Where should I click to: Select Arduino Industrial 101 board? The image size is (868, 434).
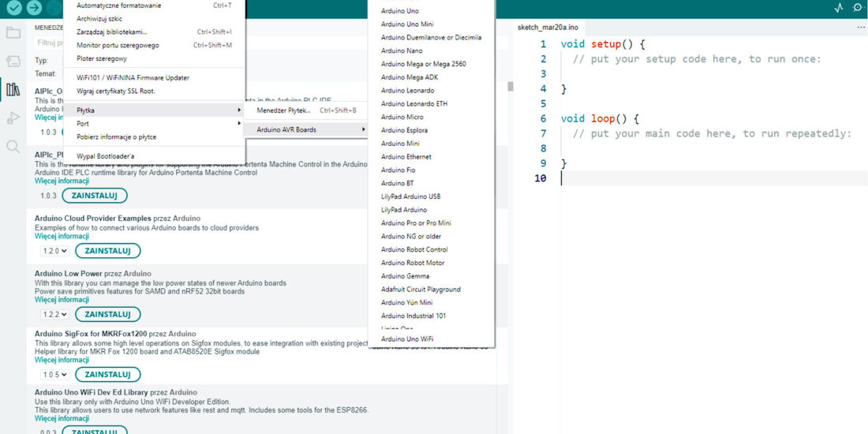coord(431,316)
